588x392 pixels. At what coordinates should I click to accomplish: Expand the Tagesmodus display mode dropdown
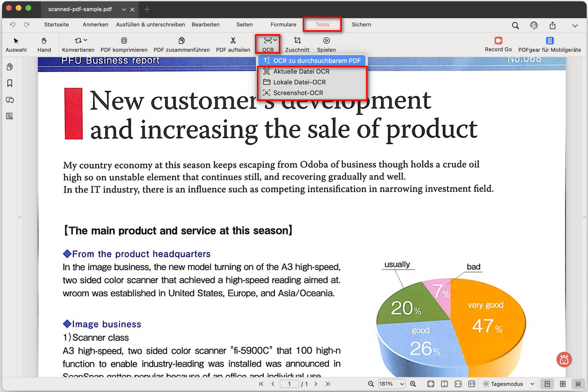click(508, 384)
